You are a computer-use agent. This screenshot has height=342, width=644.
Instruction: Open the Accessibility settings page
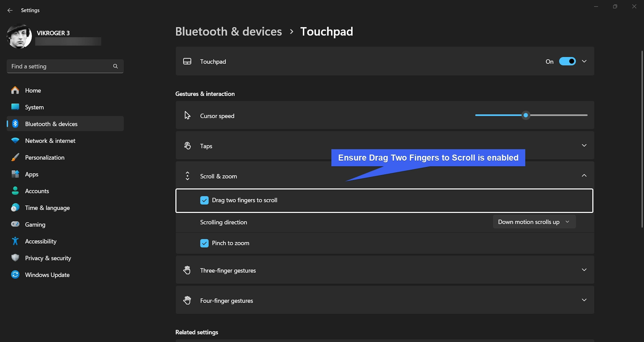40,241
